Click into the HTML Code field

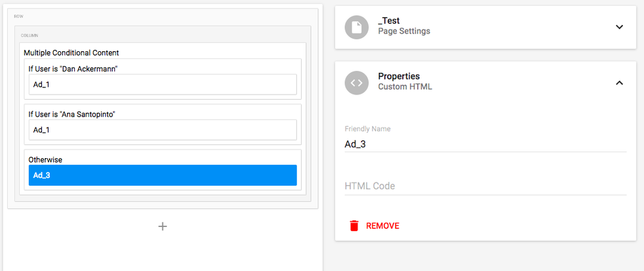485,186
